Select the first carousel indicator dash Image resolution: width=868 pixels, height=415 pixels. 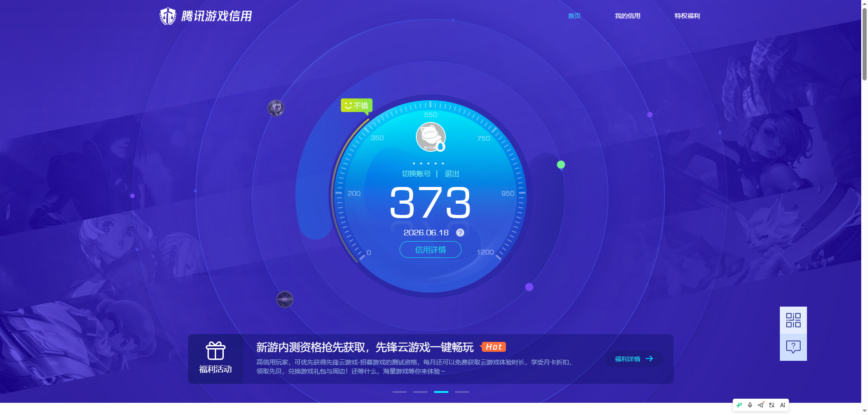point(400,392)
